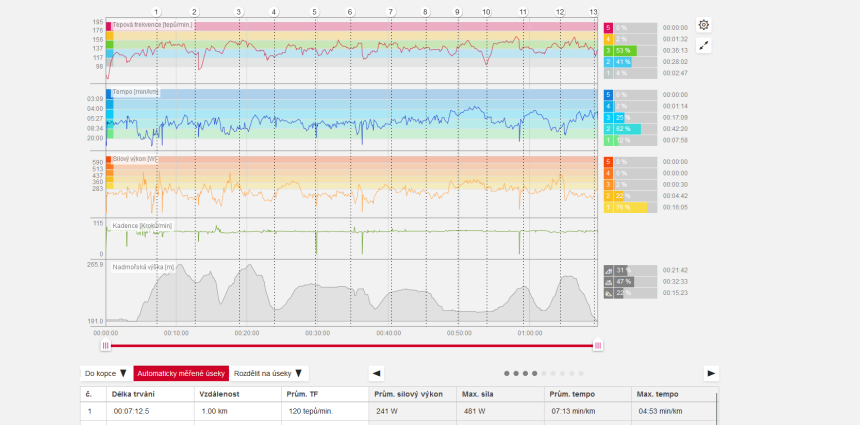The height and width of the screenshot is (425, 860).
Task: Select heart rate zone 3 badge
Action: (608, 50)
